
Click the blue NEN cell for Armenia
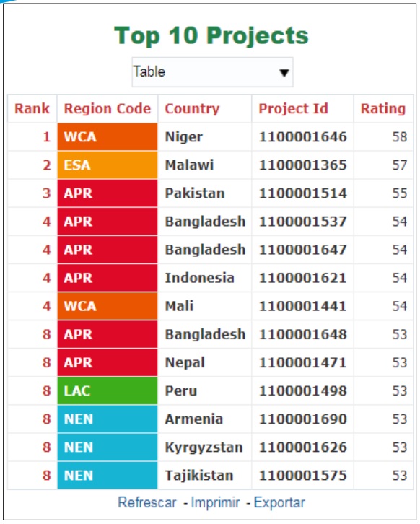108,419
